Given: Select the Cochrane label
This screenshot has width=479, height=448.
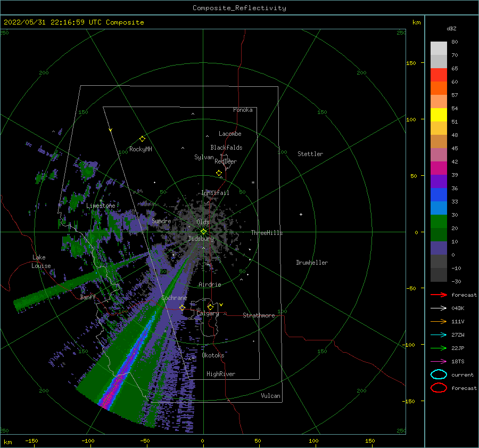Looking at the screenshot, I should pyautogui.click(x=174, y=298).
